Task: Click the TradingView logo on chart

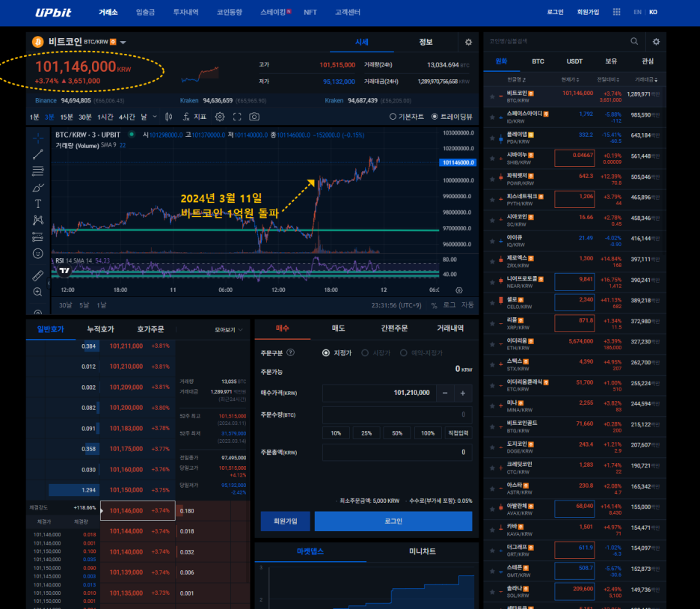Action: (x=65, y=271)
